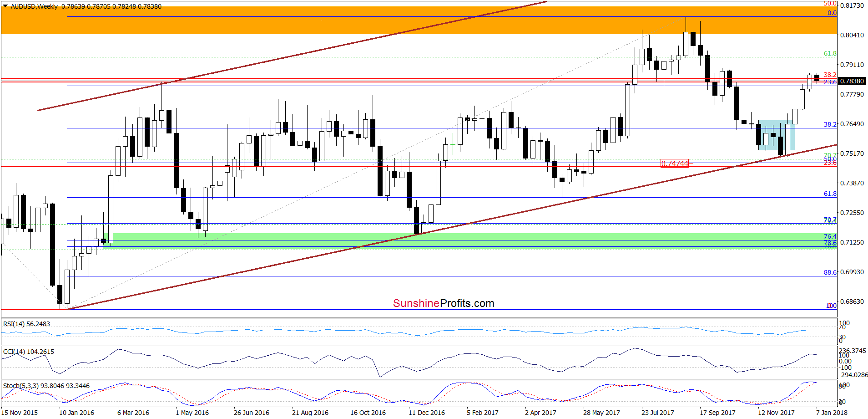Click the CCI(14) 104.2615 indicator label
The image size is (868, 419).
click(x=28, y=352)
